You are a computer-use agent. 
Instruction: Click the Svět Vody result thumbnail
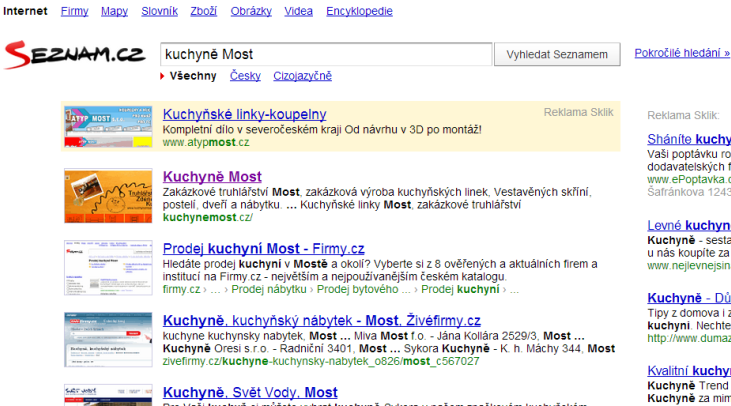click(x=108, y=395)
